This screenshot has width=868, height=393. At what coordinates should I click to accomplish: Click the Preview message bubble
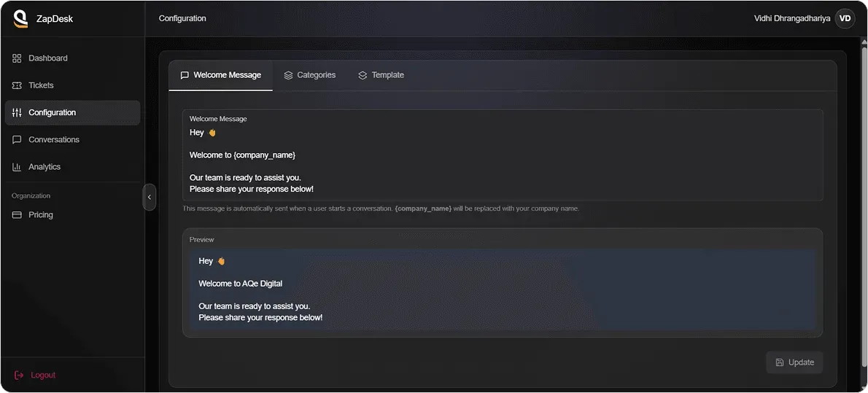[x=503, y=289]
